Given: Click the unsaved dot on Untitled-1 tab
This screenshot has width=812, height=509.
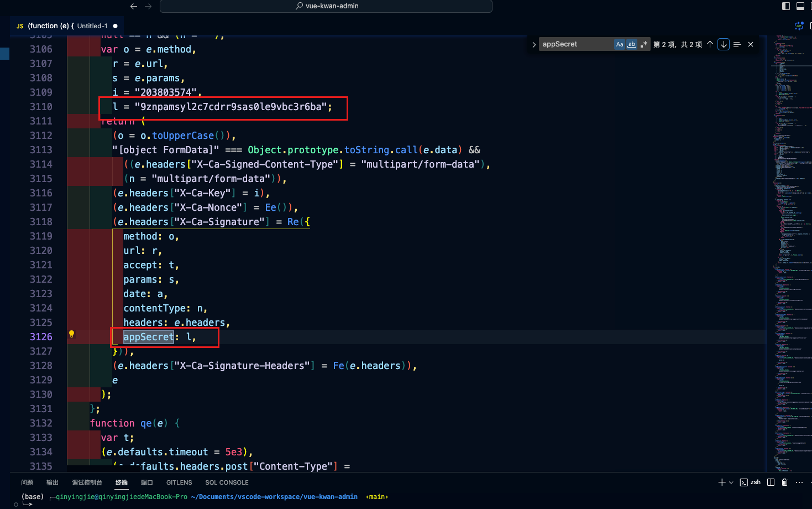Looking at the screenshot, I should pyautogui.click(x=115, y=26).
